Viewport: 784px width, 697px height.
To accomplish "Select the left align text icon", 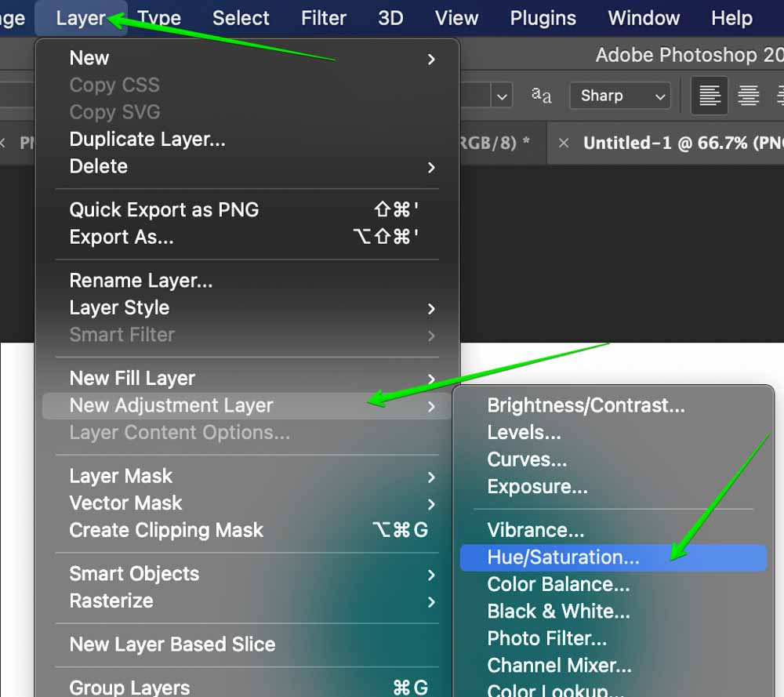I will tap(710, 95).
